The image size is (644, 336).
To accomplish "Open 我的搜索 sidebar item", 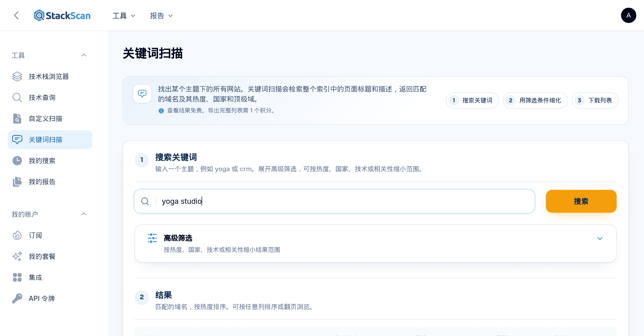I will (x=50, y=161).
